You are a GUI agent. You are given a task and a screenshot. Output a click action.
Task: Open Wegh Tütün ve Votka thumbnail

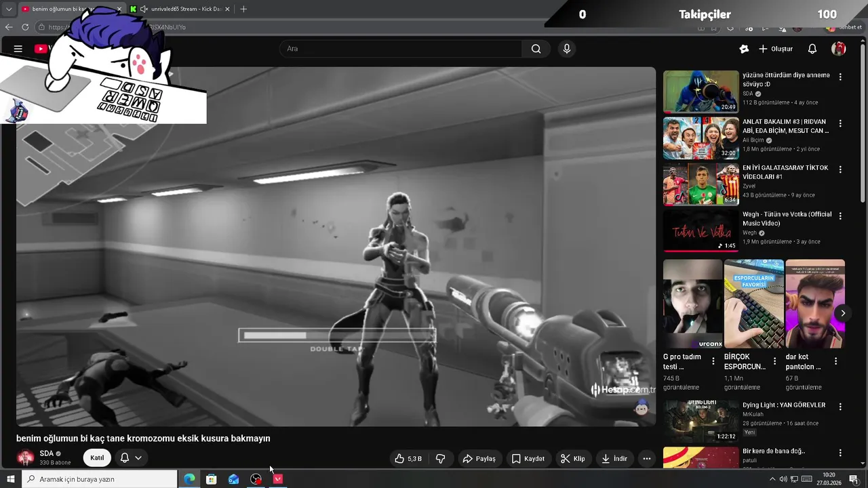pos(701,230)
